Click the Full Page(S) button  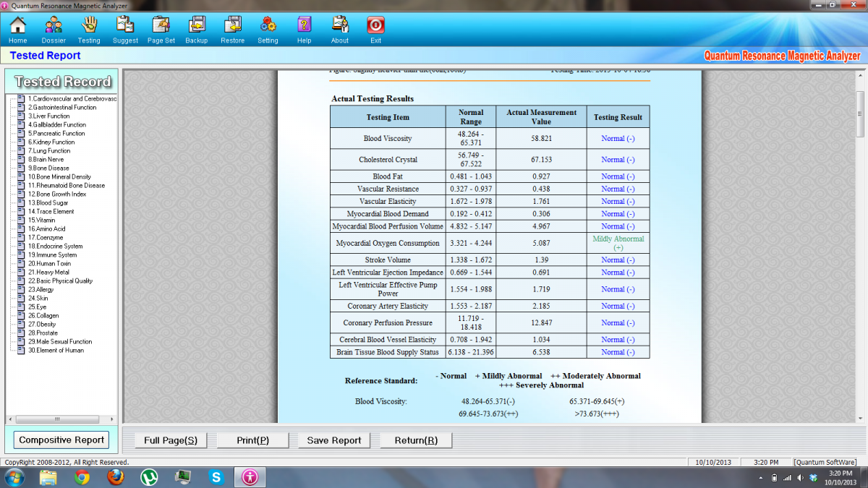170,440
